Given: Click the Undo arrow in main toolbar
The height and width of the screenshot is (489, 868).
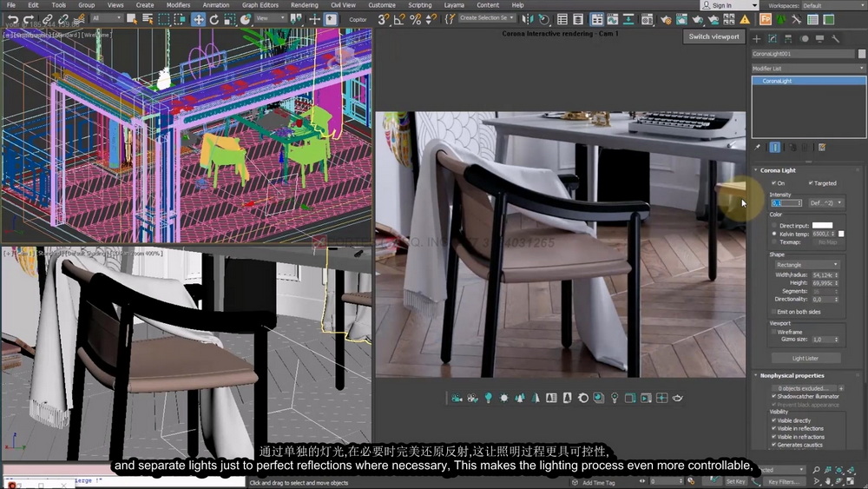Looking at the screenshot, I should click(x=11, y=19).
